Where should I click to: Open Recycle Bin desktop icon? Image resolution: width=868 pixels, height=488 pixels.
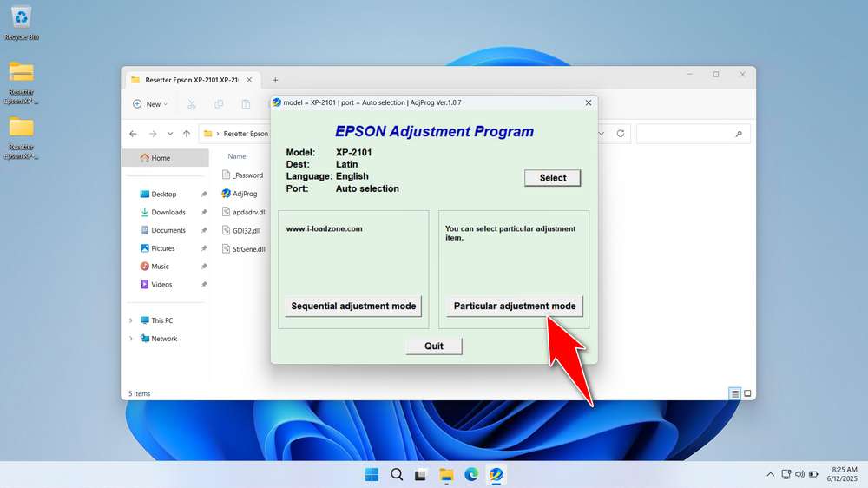pyautogui.click(x=21, y=23)
